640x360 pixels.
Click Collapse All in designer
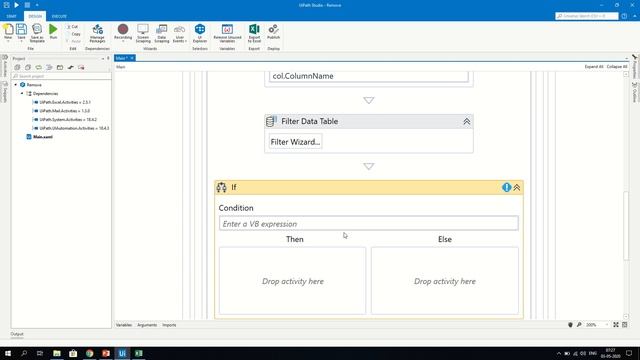click(x=617, y=67)
